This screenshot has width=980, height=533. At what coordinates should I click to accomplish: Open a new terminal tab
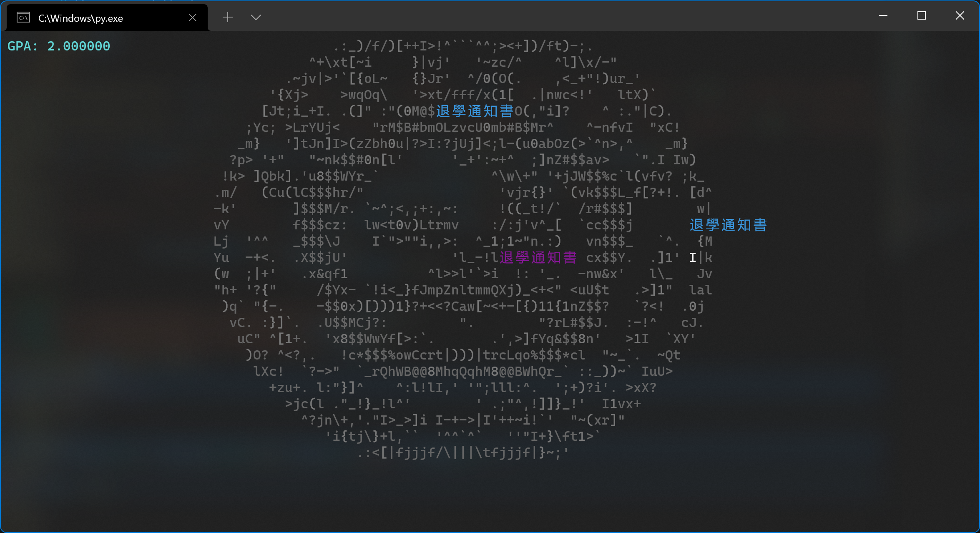point(227,17)
